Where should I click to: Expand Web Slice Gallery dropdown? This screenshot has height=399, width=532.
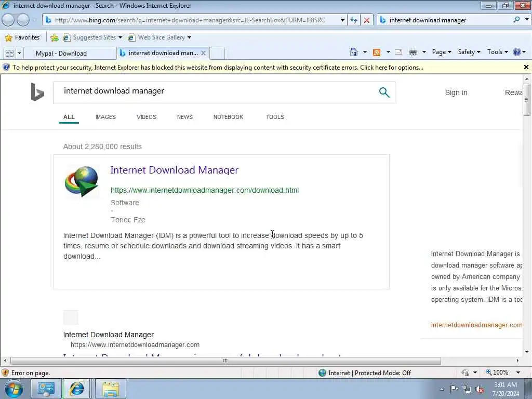tap(189, 37)
